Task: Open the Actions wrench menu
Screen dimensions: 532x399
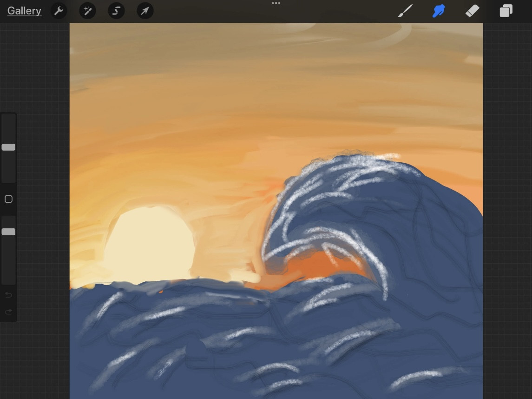Action: pos(59,11)
